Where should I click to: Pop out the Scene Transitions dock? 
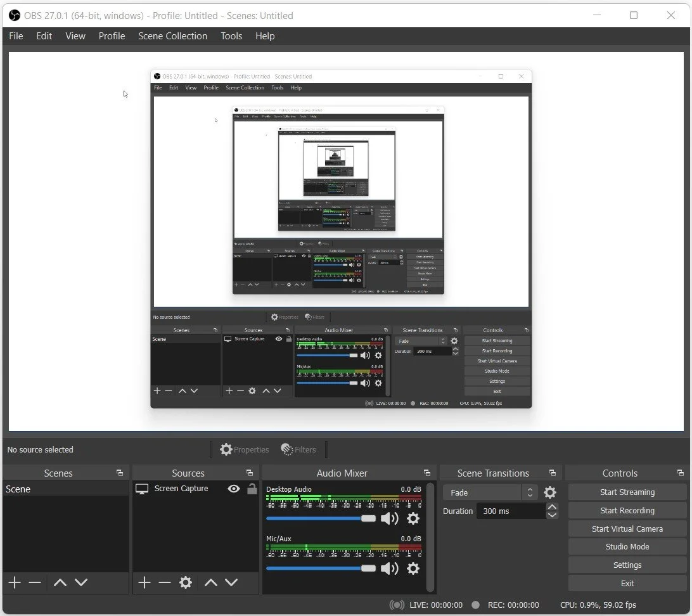tap(552, 473)
